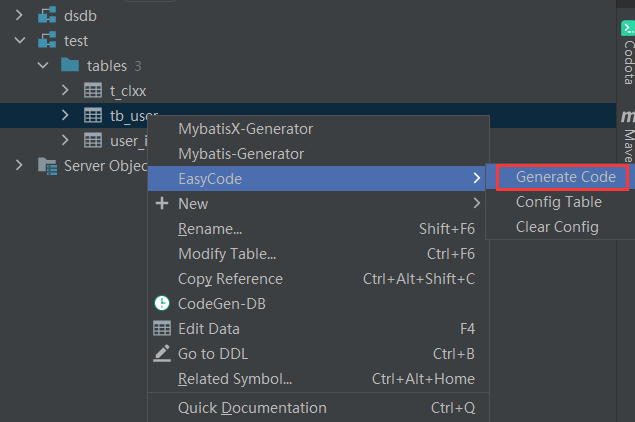635x422 pixels.
Task: Open the New submenu arrow
Action: 477,203
